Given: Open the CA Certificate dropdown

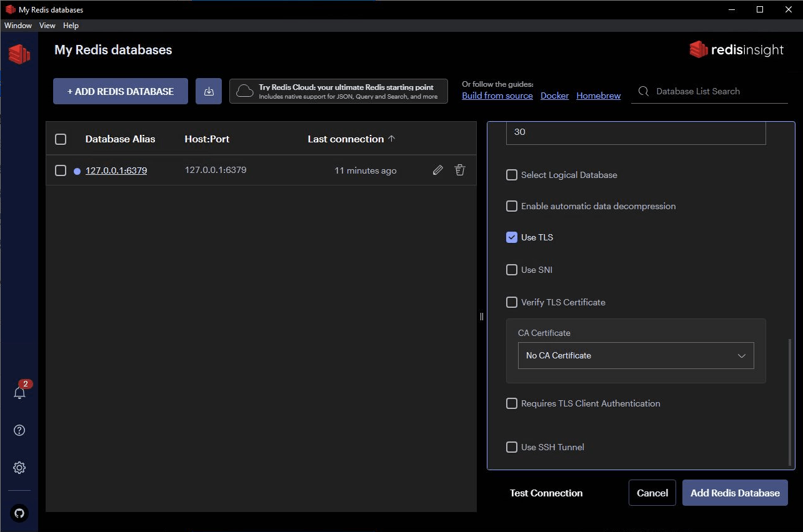Looking at the screenshot, I should click(636, 355).
